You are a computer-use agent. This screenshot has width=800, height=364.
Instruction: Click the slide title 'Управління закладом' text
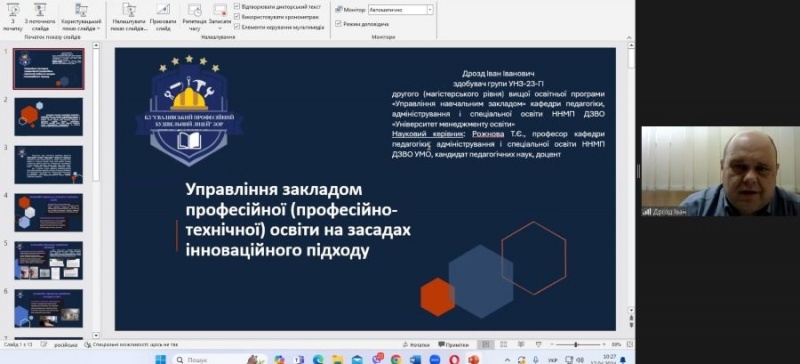pos(273,189)
